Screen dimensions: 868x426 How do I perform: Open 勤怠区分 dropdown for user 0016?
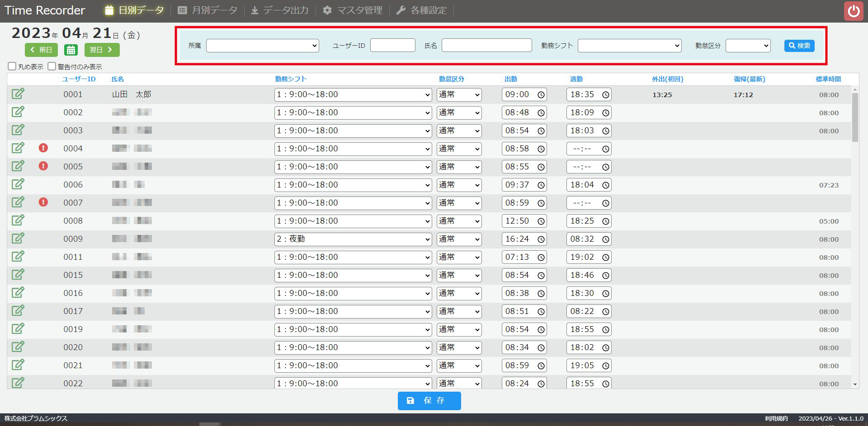459,294
